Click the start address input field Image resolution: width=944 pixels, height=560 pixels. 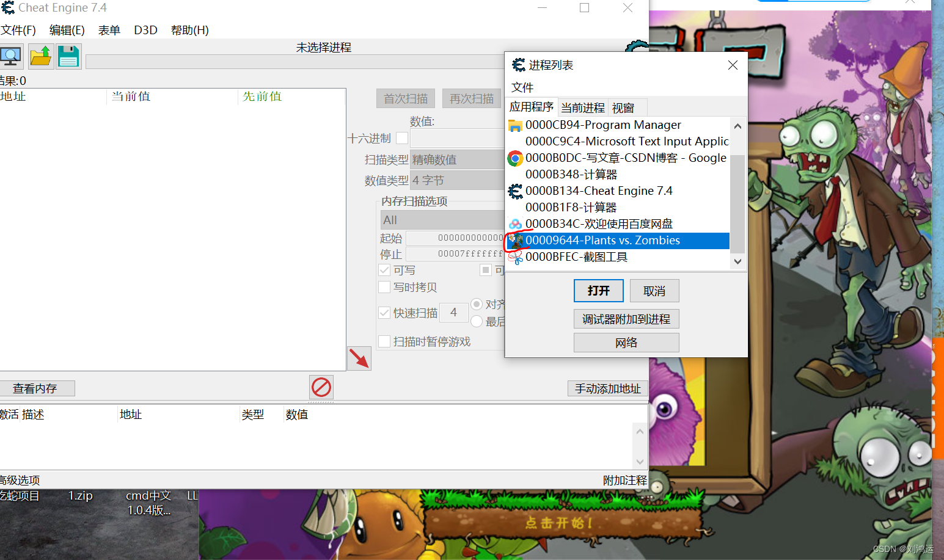[455, 238]
